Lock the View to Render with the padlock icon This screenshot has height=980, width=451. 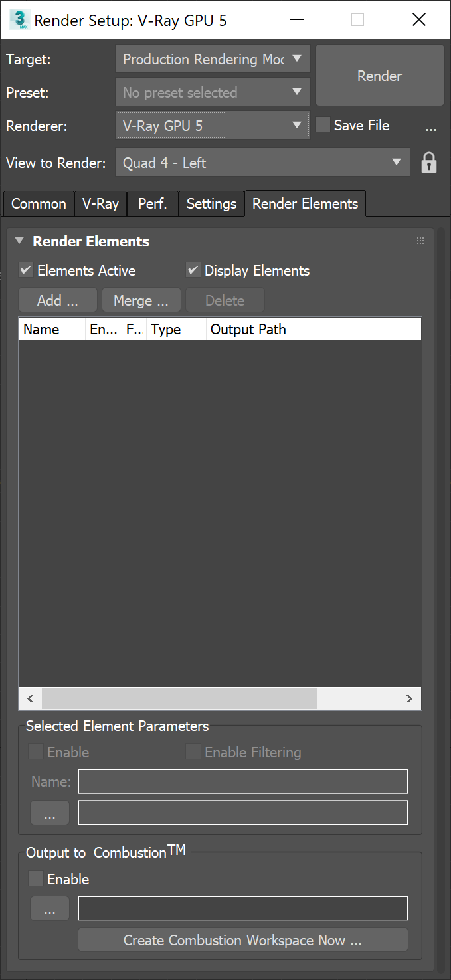tap(429, 162)
